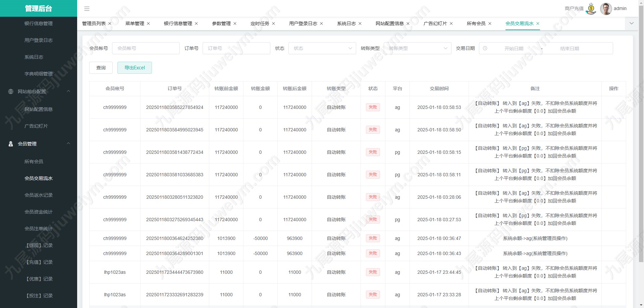
Task: Open the 转账类型 transfer type dropdown
Action: tap(417, 48)
